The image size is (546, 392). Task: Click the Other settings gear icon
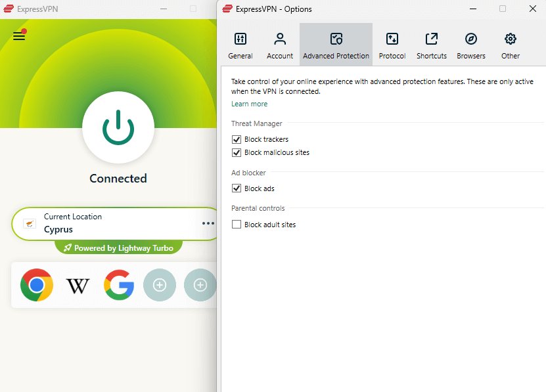click(x=510, y=39)
